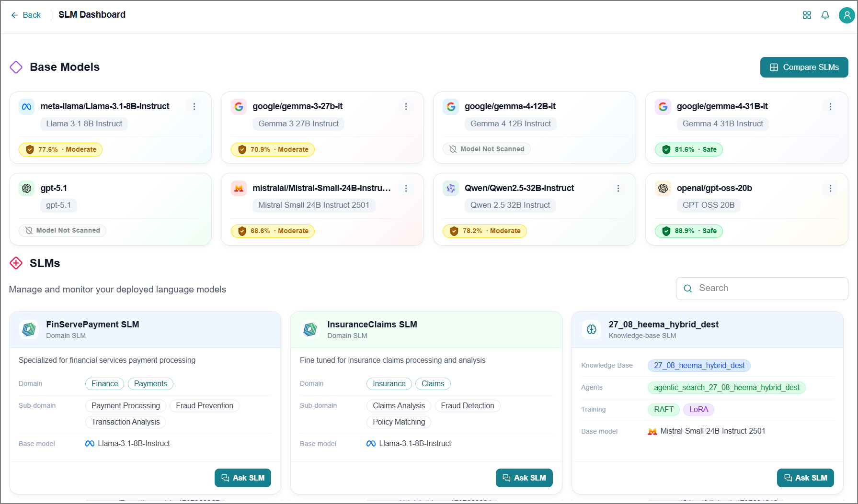Click Google logo on gemma-3-27b-it card

coord(239,107)
